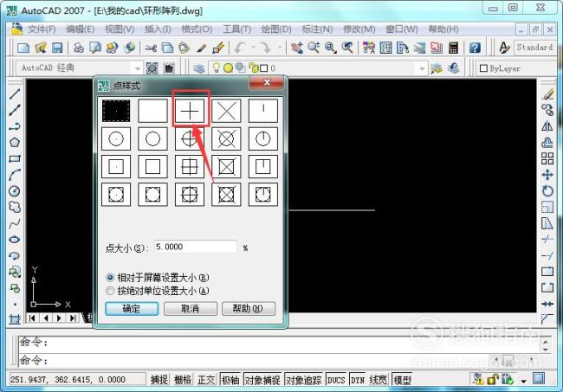Select the Move tool
This screenshot has height=392, width=563.
tap(547, 175)
